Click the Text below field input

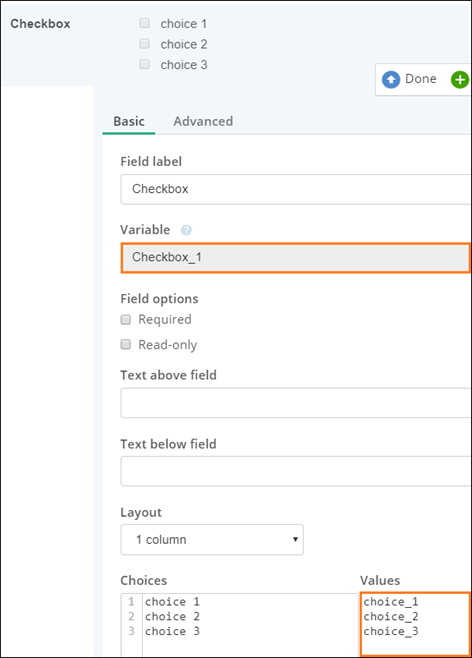point(296,471)
